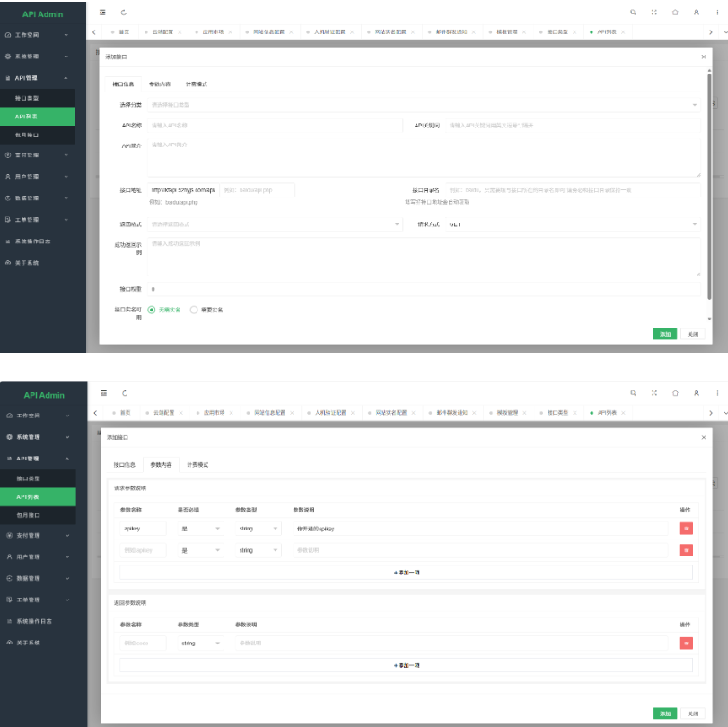Click 添加一项 under return parameters
The width and height of the screenshot is (728, 727).
tap(406, 665)
